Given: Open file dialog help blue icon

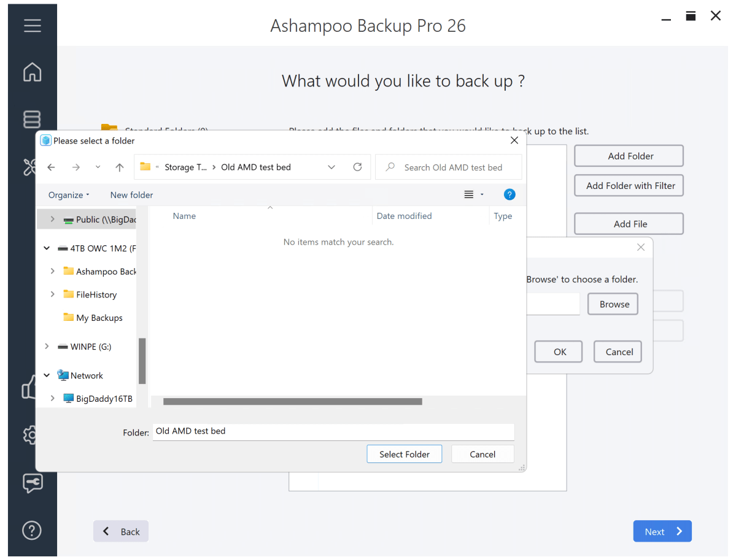Looking at the screenshot, I should point(509,194).
